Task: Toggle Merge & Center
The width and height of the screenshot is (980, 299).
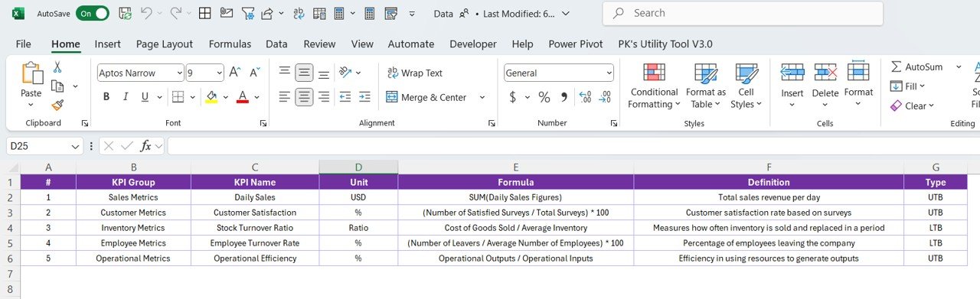Action: coord(426,97)
